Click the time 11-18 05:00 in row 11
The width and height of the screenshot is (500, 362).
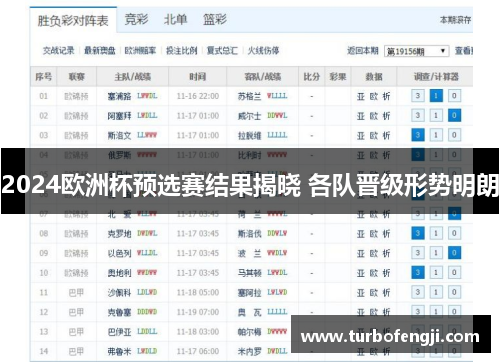pos(198,293)
